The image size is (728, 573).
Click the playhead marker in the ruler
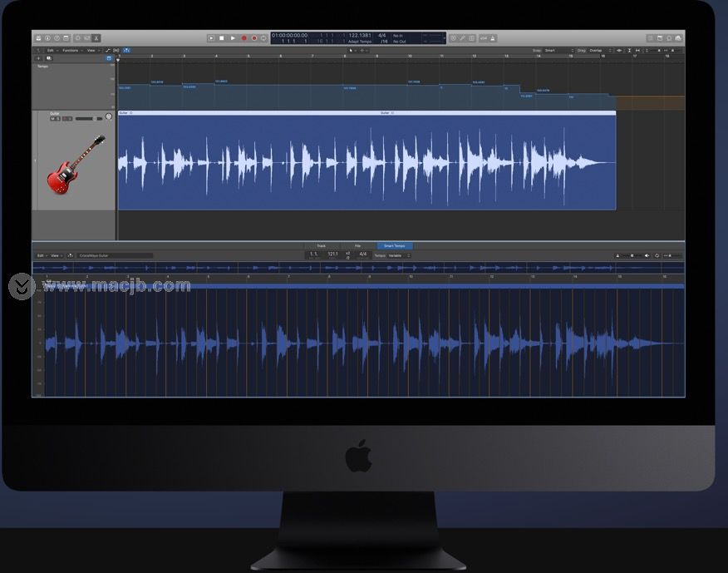tap(118, 60)
